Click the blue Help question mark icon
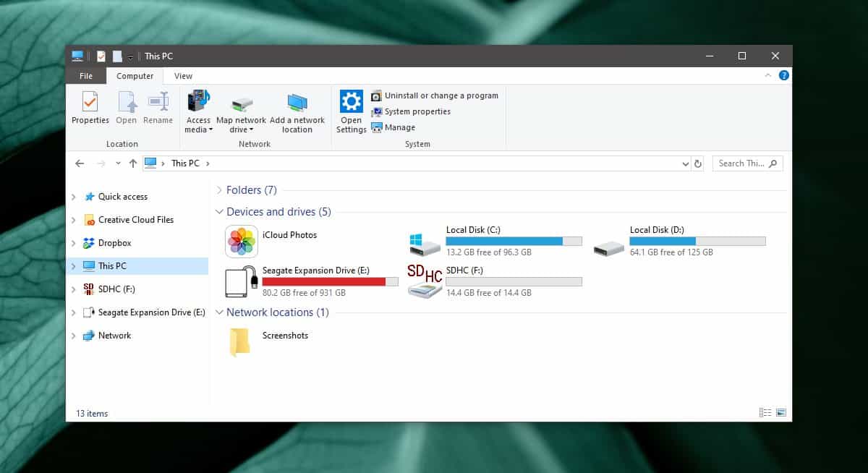 783,75
